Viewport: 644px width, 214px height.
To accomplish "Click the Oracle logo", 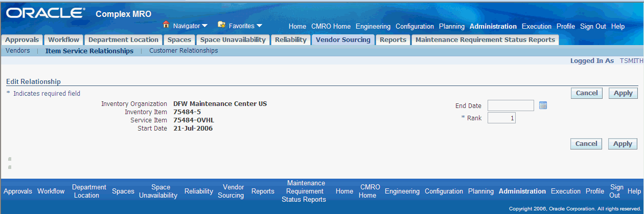I will coord(47,13).
